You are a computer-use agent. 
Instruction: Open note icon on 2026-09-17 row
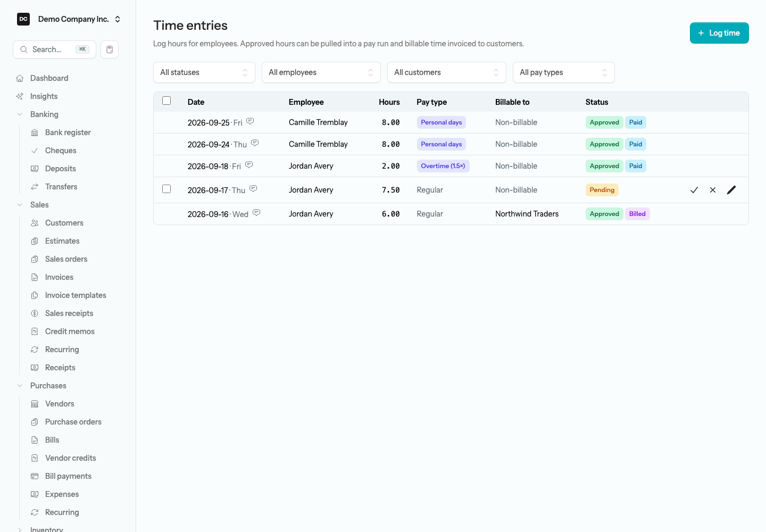pos(253,189)
